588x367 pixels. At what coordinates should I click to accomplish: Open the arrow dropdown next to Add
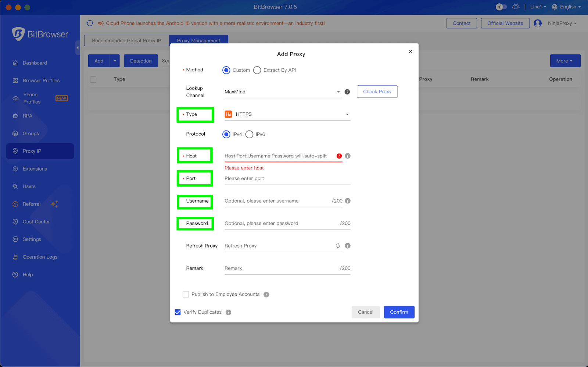click(x=115, y=61)
